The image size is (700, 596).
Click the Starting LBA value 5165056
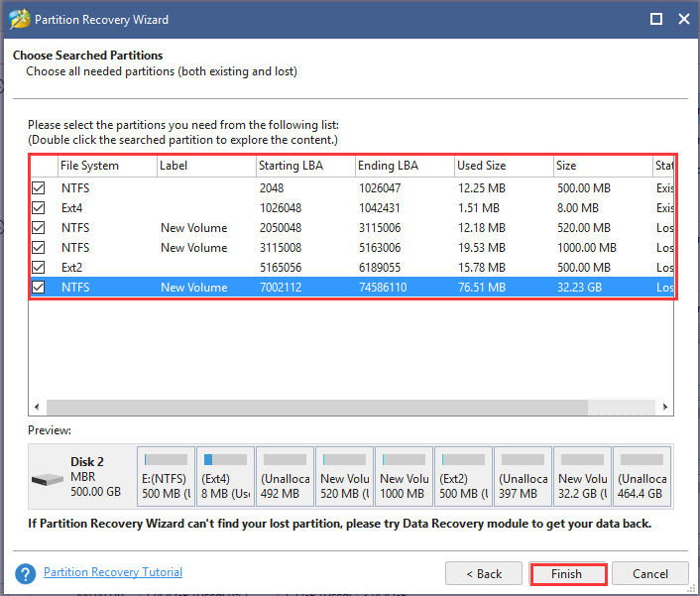pyautogui.click(x=281, y=268)
